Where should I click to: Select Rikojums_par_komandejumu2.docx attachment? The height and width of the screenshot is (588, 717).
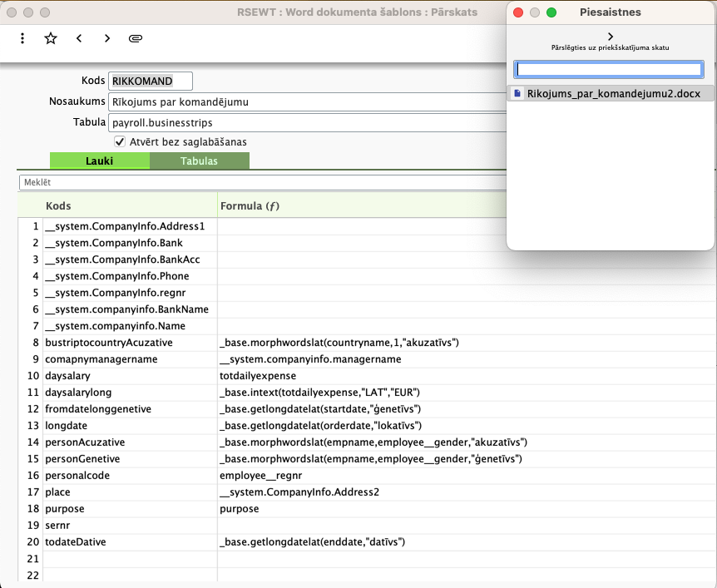point(611,93)
